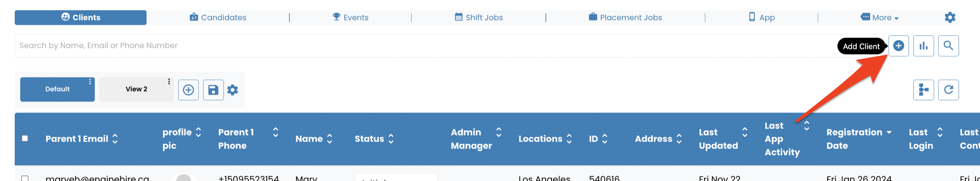Check the first row's checkbox
980x181 pixels.
click(x=25, y=178)
